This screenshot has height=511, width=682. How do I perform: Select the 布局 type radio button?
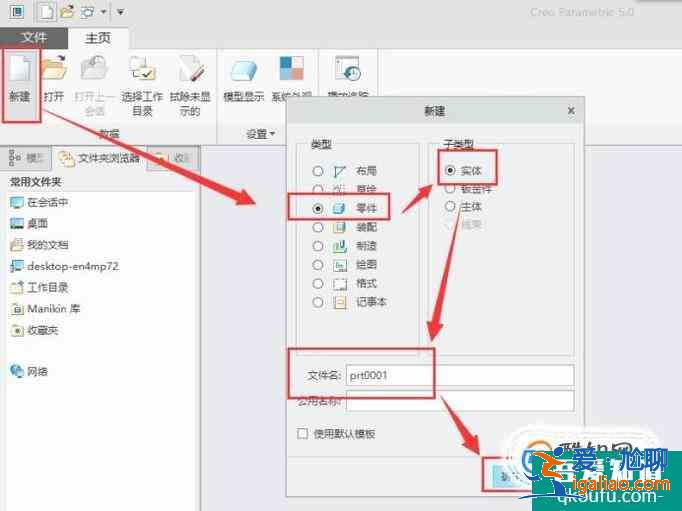click(318, 171)
